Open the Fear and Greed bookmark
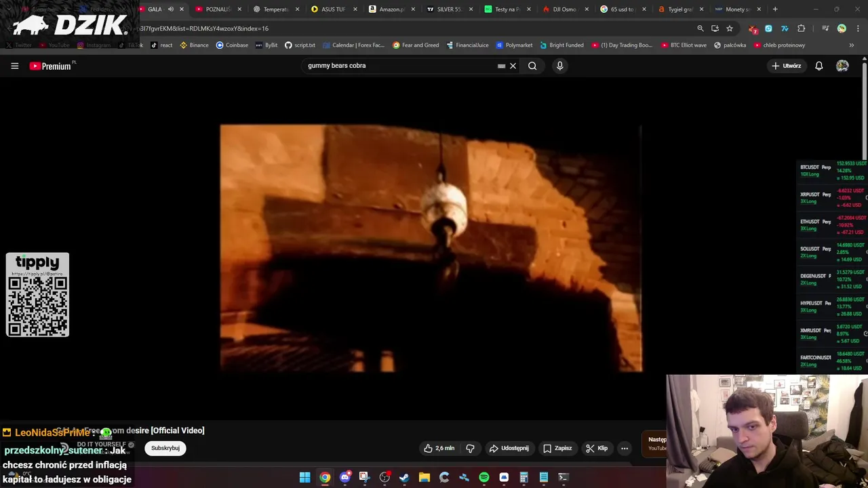This screenshot has height=488, width=868. 416,45
